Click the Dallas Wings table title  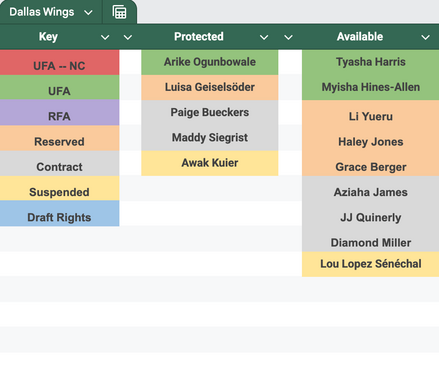click(42, 12)
